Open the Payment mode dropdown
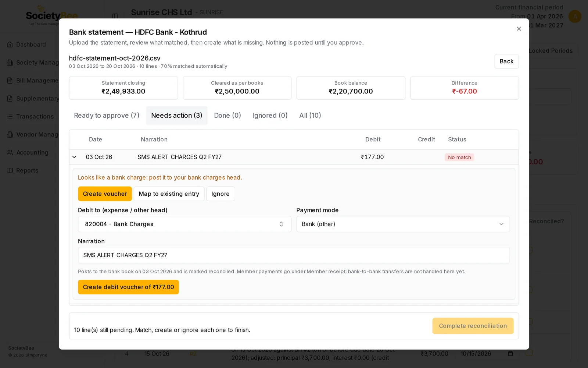Viewport: 588px width, 368px height. point(403,224)
